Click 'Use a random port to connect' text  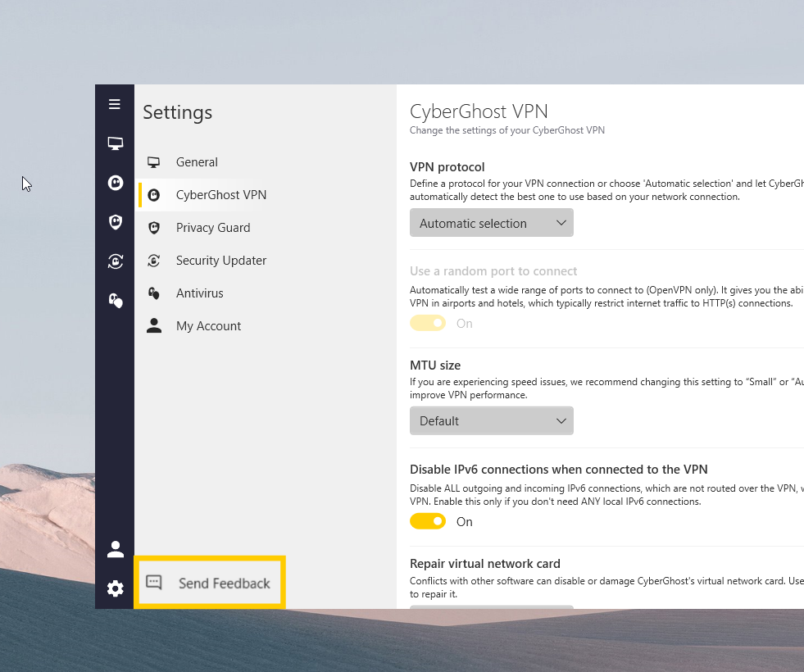[493, 271]
